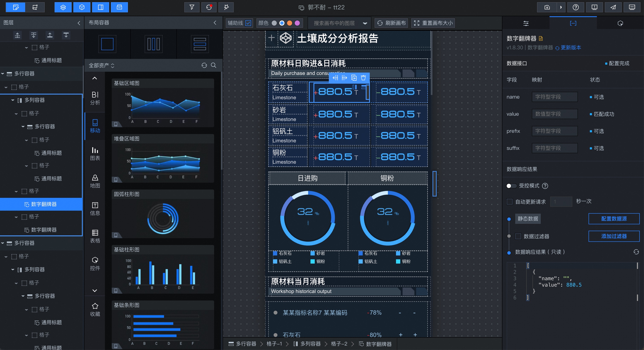Image resolution: width=644 pixels, height=350 pixels.
Task: Click the paper plane publish icon
Action: pyautogui.click(x=613, y=7)
